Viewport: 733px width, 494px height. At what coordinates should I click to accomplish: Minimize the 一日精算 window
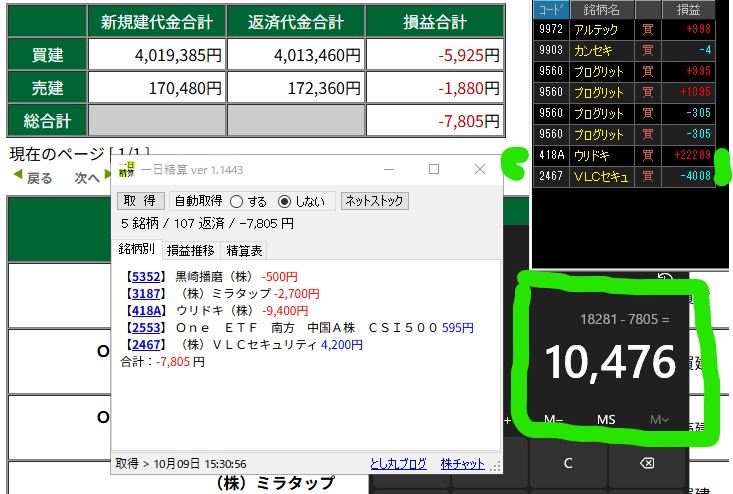coord(389,170)
